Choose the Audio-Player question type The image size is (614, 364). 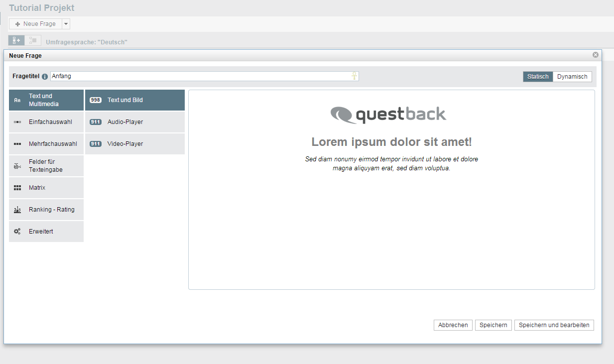tap(135, 122)
